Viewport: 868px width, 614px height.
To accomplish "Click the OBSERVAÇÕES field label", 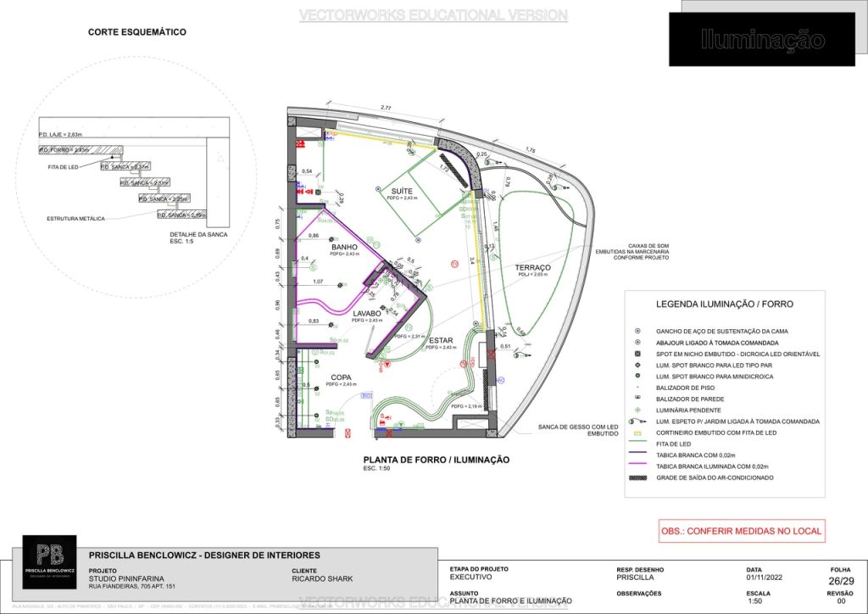I will pyautogui.click(x=639, y=594).
